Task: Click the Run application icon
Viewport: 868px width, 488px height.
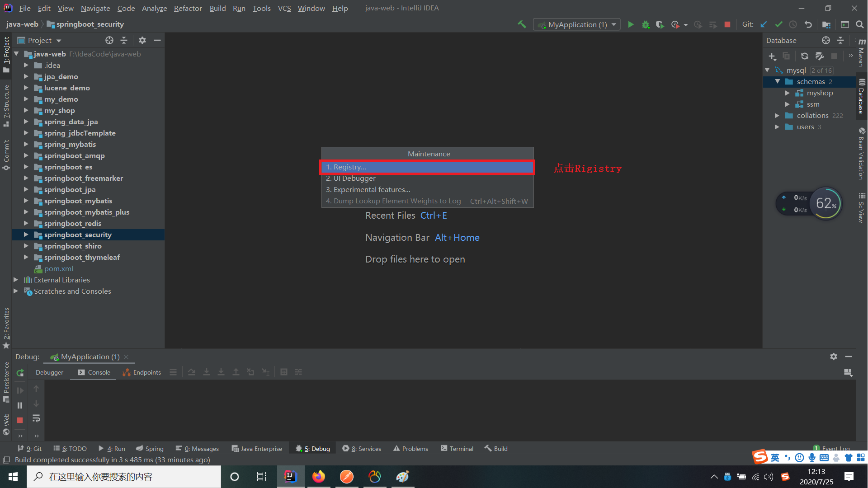Action: (631, 24)
